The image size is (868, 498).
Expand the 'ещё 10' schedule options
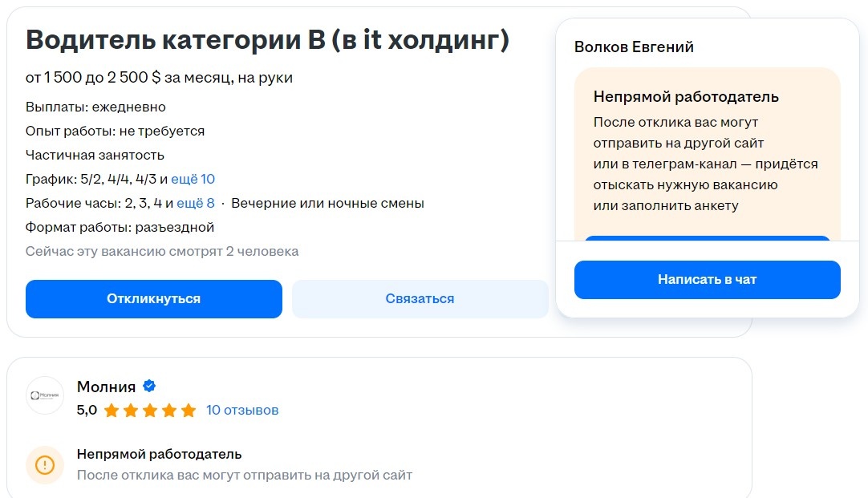[193, 178]
